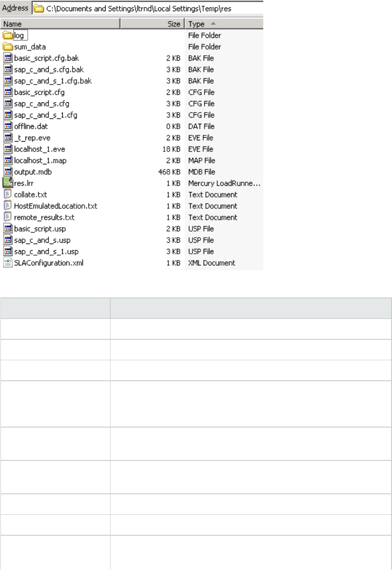The image size is (392, 570).
Task: Click the Type column header
Action: coord(223,24)
